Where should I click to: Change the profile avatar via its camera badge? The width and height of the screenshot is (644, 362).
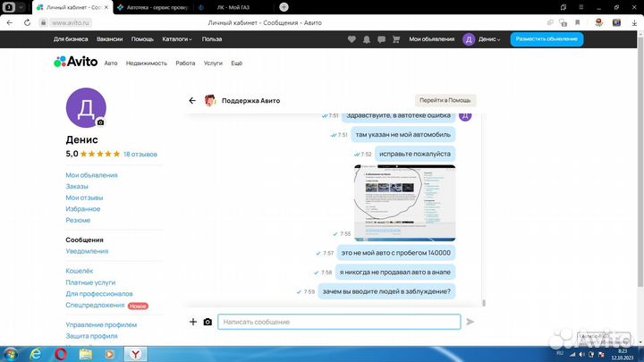coord(100,122)
